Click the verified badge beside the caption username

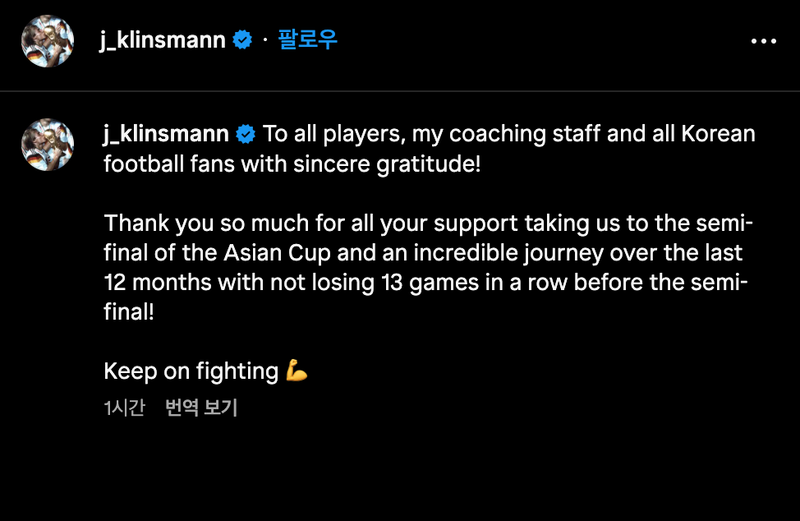click(245, 134)
